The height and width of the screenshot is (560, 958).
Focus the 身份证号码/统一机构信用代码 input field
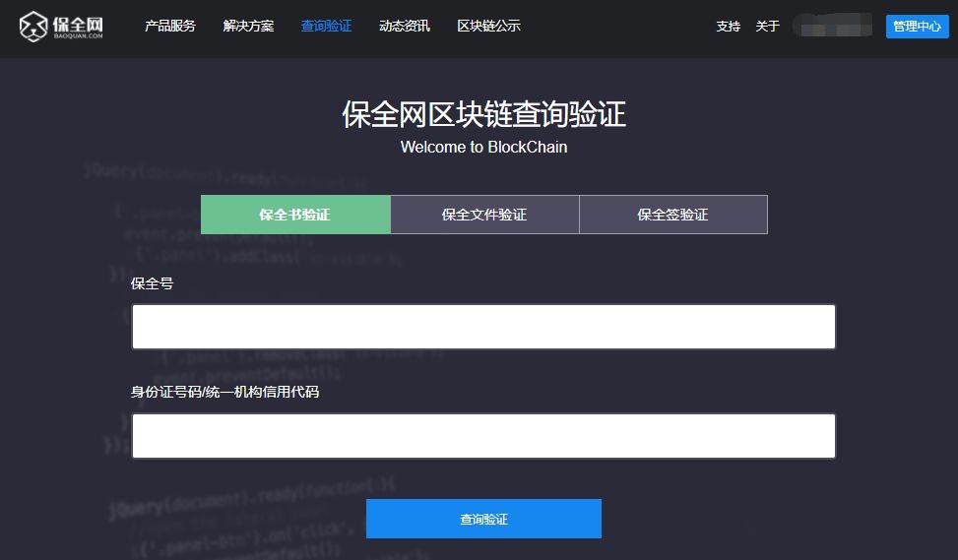(x=483, y=436)
